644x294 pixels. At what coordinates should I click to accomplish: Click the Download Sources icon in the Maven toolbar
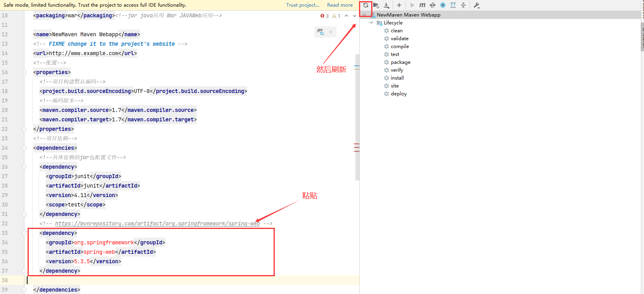[x=387, y=5]
